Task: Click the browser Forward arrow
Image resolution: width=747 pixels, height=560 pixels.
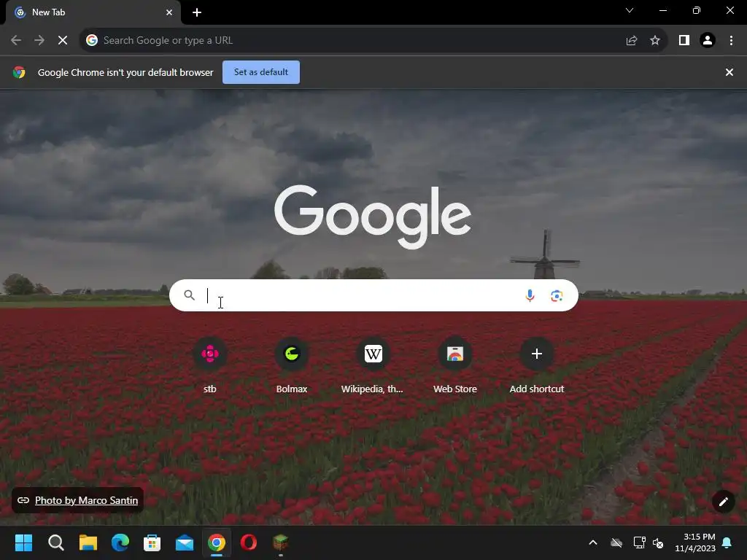Action: click(x=39, y=41)
